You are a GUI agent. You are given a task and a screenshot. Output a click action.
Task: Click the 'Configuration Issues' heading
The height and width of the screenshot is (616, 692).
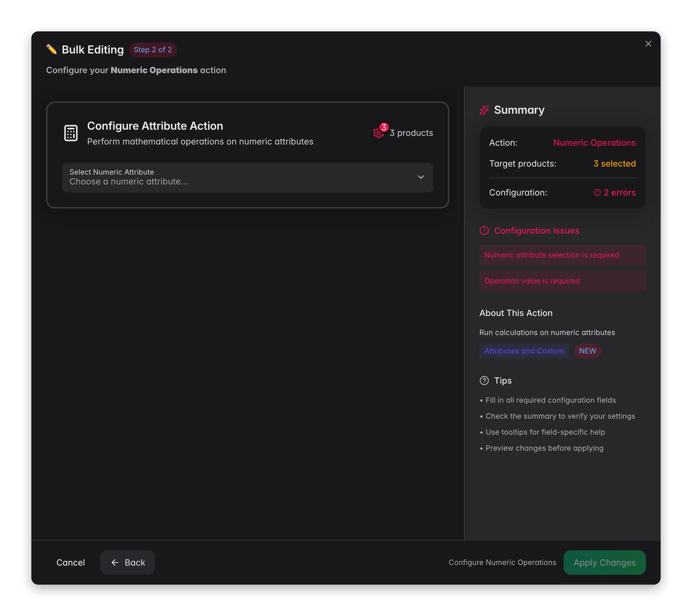(537, 231)
